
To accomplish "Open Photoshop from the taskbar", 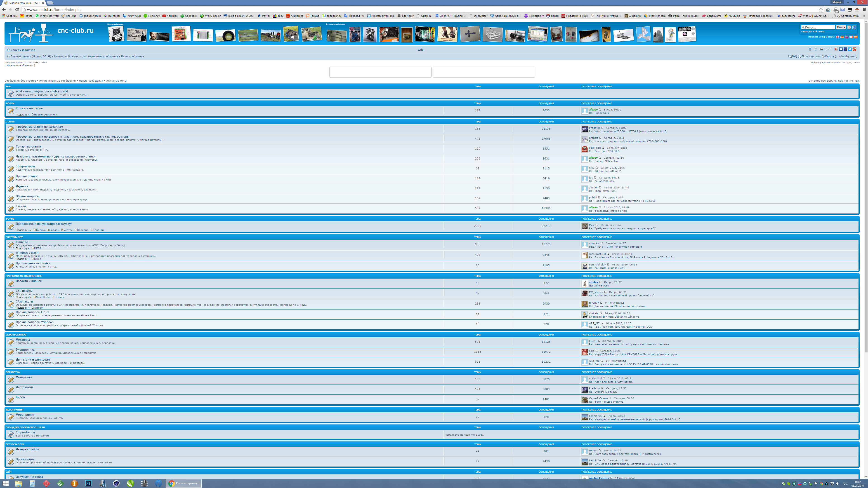I will pyautogui.click(x=88, y=483).
